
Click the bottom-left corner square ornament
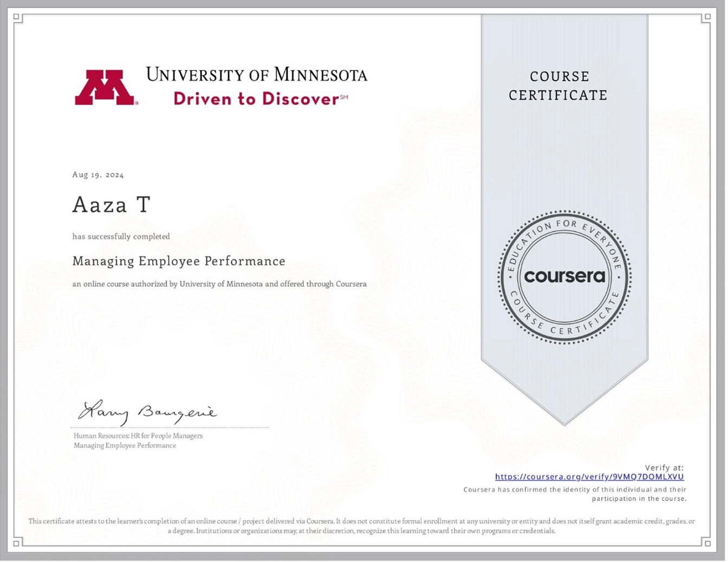[17, 542]
